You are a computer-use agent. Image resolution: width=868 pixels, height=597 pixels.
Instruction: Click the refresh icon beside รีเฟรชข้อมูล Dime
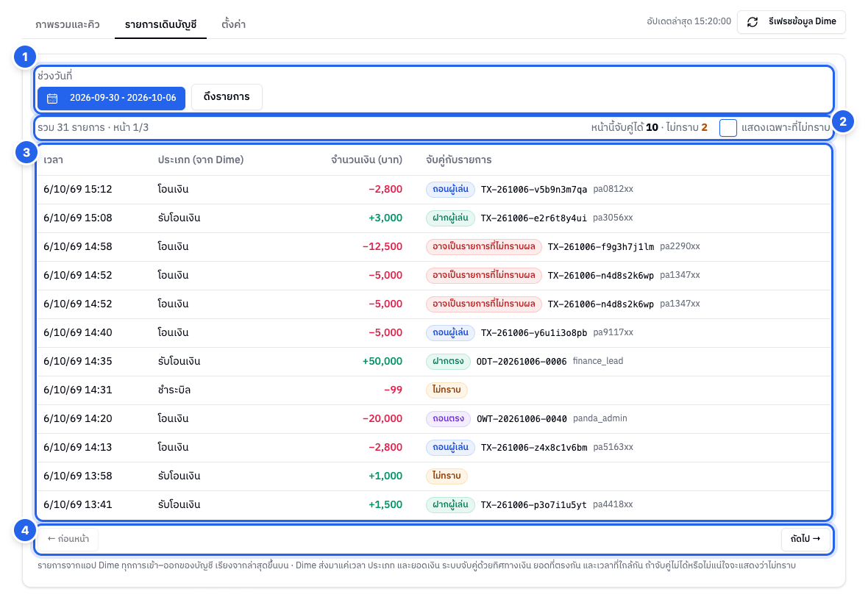[x=753, y=22]
